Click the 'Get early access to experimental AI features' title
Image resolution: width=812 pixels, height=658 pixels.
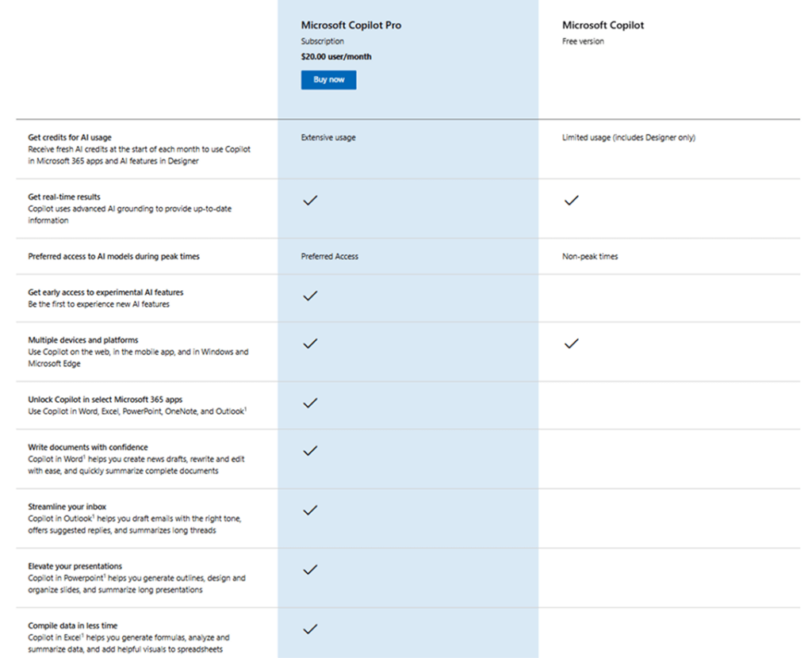[105, 293]
